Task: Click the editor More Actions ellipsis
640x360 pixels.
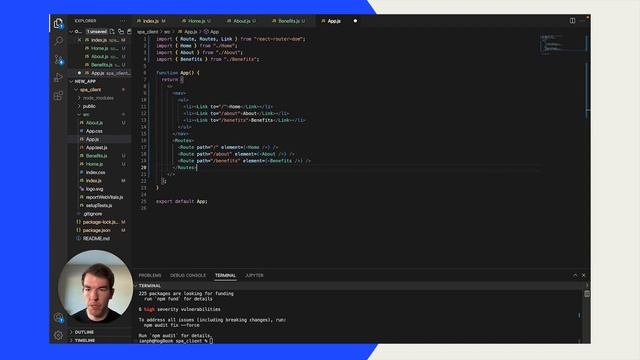Action: (582, 21)
